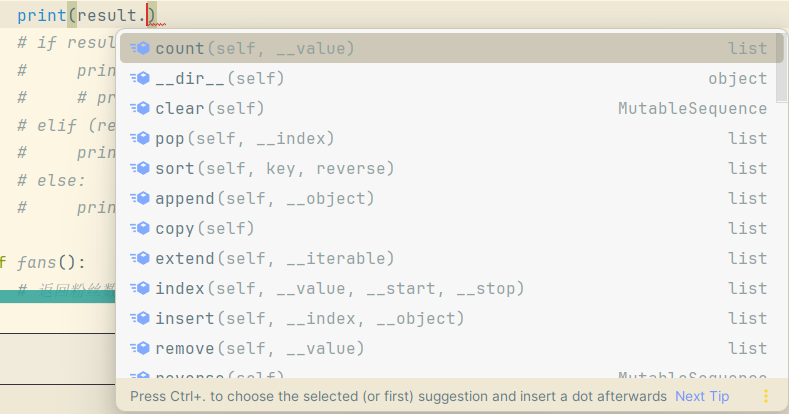Choose index(self, __value, __start, __stop) suggestion

tap(451, 288)
